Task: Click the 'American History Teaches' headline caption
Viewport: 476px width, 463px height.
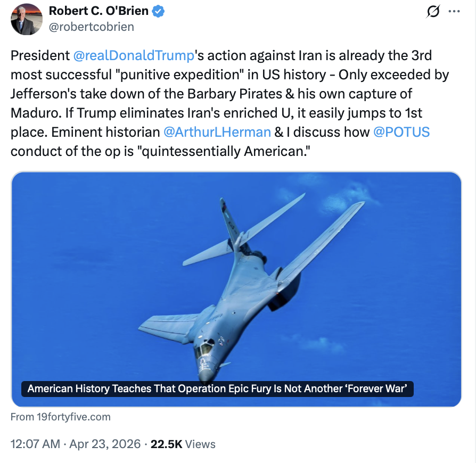Action: [x=217, y=388]
